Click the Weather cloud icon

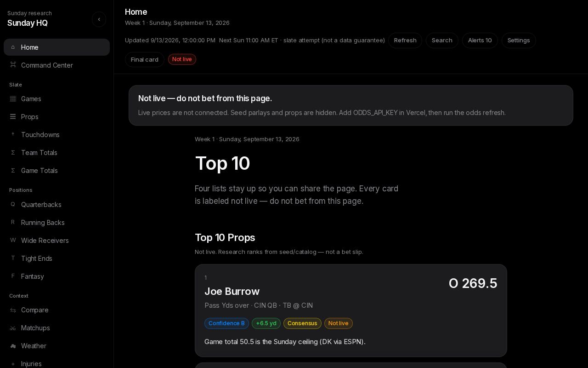(x=13, y=346)
